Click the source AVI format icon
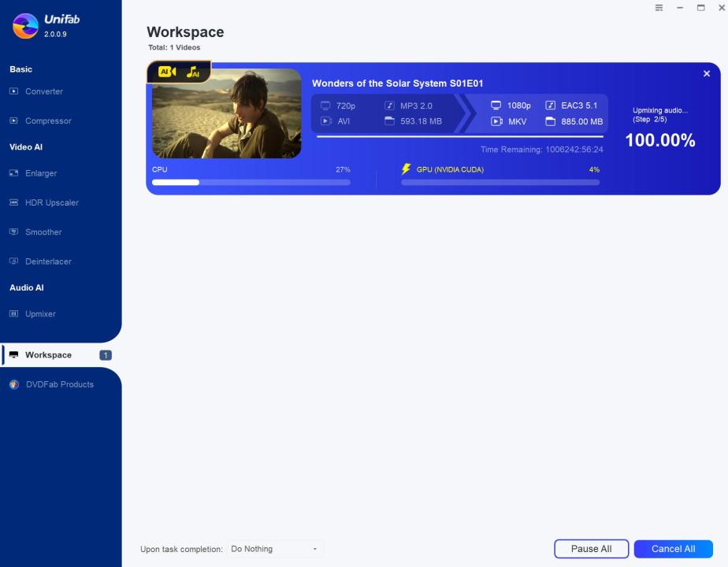This screenshot has height=567, width=728. click(x=326, y=121)
